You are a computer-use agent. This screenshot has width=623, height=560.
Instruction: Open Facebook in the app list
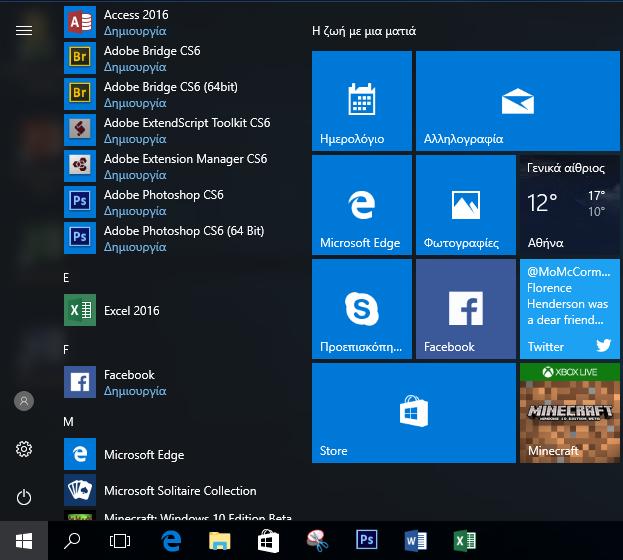179,382
